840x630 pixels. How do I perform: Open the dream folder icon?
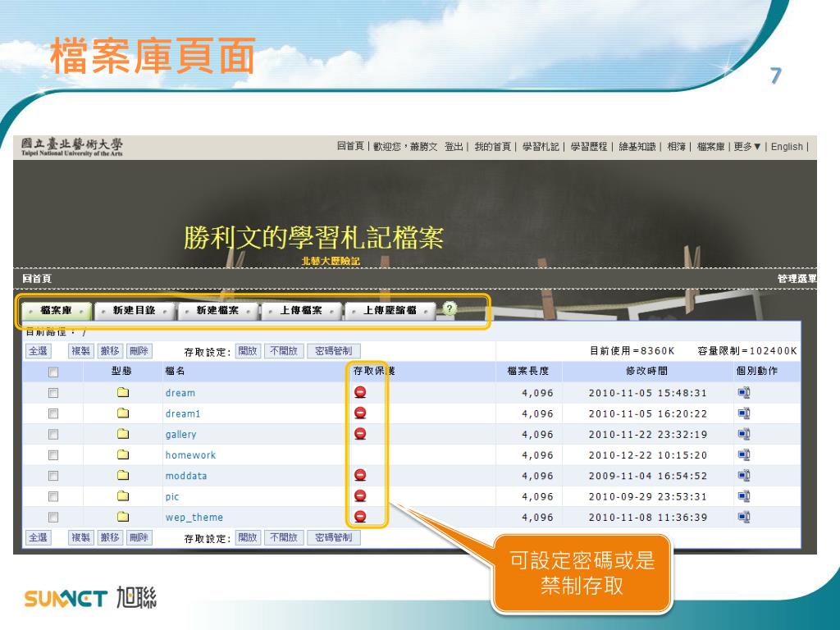tap(123, 392)
